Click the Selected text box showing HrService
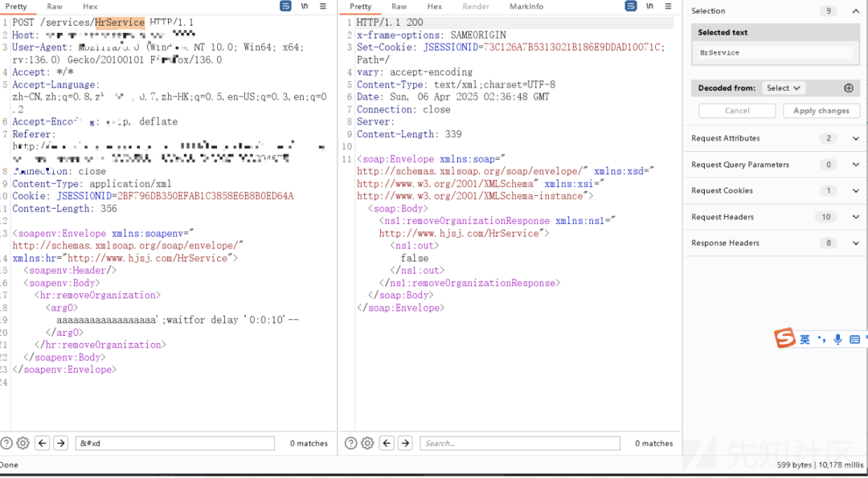 tap(775, 53)
